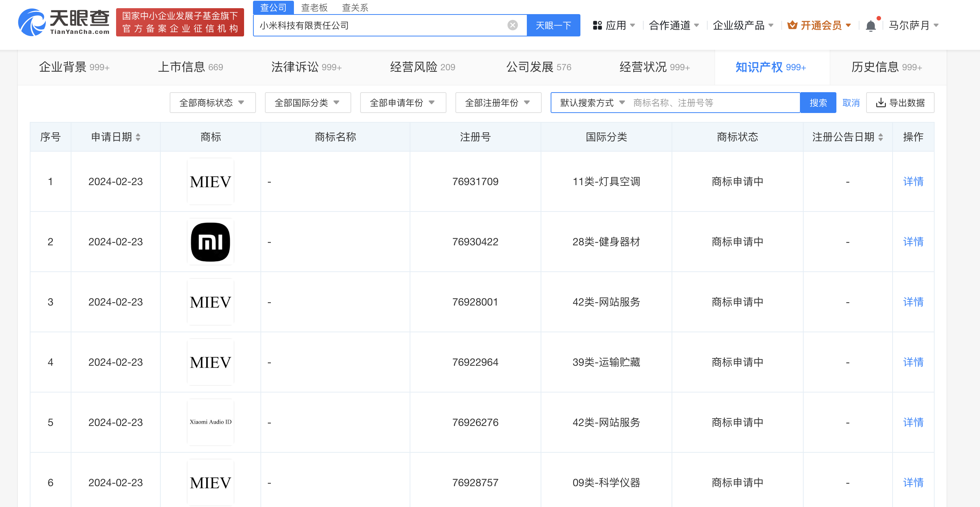980x507 pixels.
Task: Select 知识产权 section tab
Action: tap(772, 67)
